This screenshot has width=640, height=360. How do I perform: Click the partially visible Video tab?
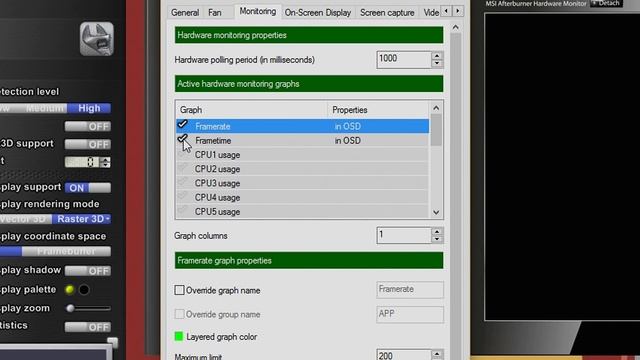tap(431, 13)
